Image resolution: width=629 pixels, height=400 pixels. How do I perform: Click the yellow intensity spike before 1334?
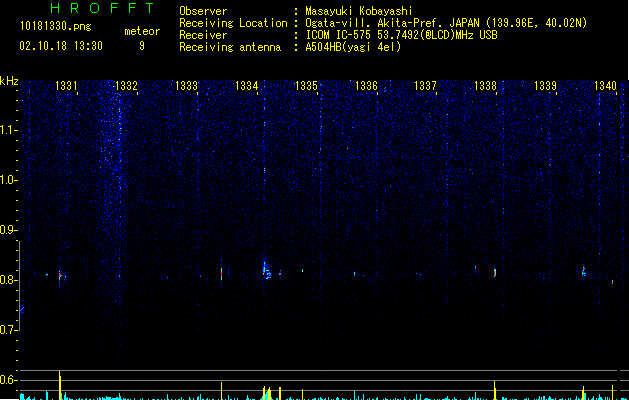click(221, 391)
